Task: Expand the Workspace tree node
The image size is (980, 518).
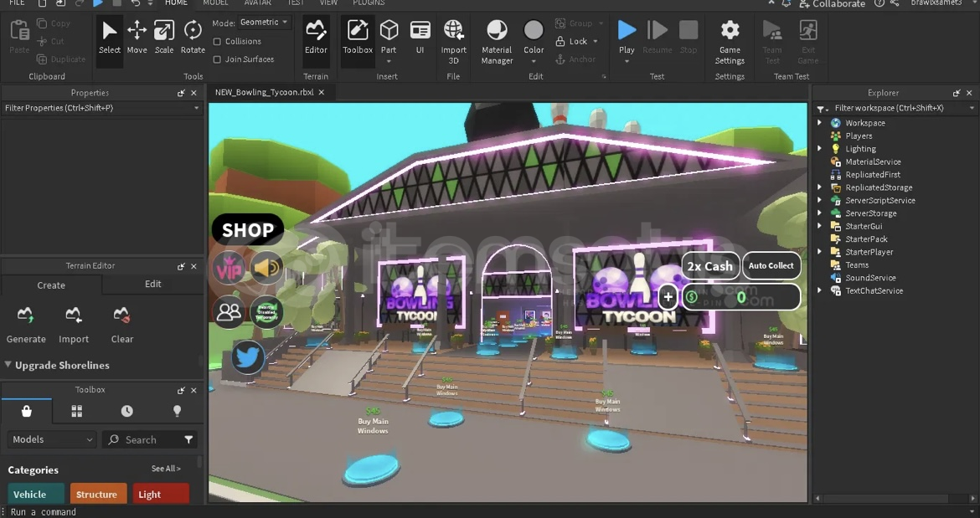Action: point(819,123)
